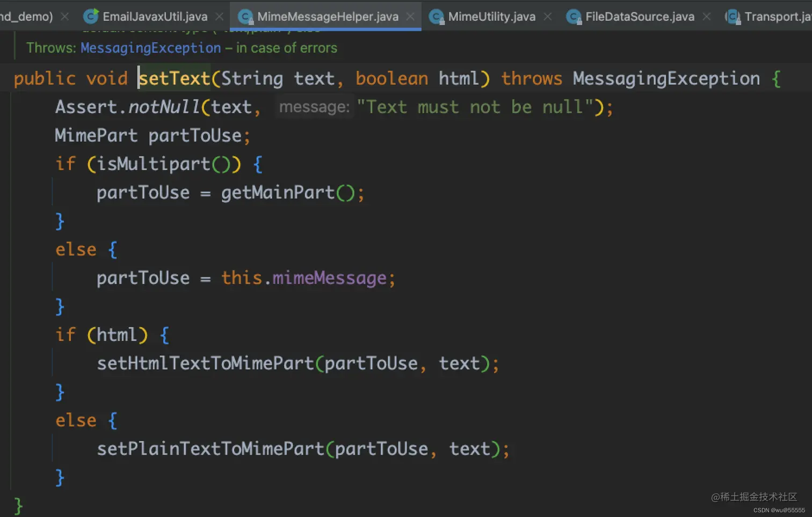Follow the MessagingException link in the Throws doc
This screenshot has height=517, width=812.
pyautogui.click(x=150, y=48)
